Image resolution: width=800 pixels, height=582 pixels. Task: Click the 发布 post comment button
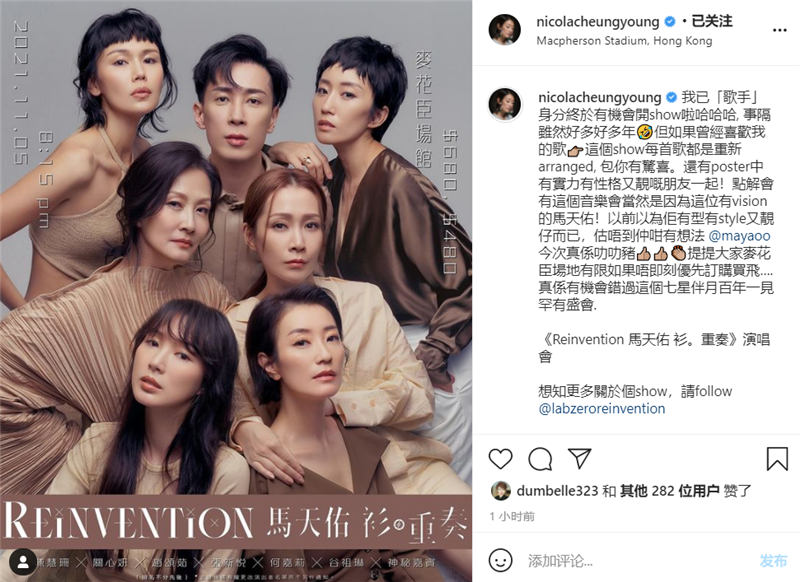click(773, 561)
